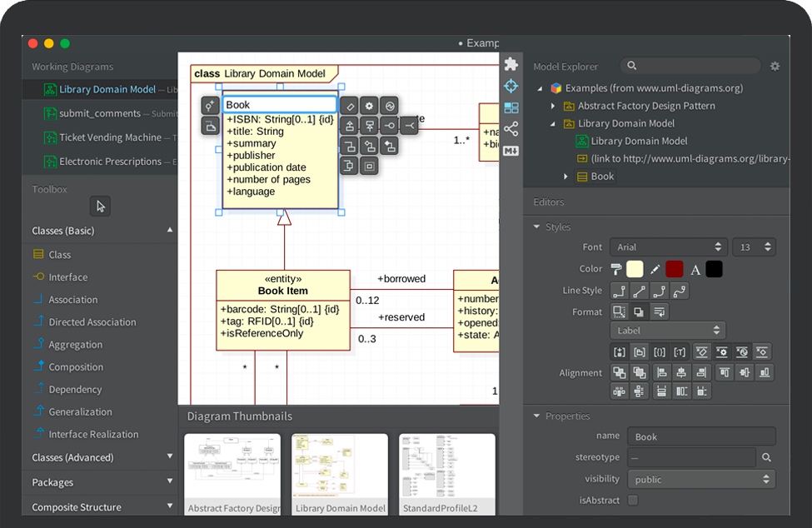Select the Ticket Vending Machine diagram
This screenshot has height=528, width=812.
point(110,137)
